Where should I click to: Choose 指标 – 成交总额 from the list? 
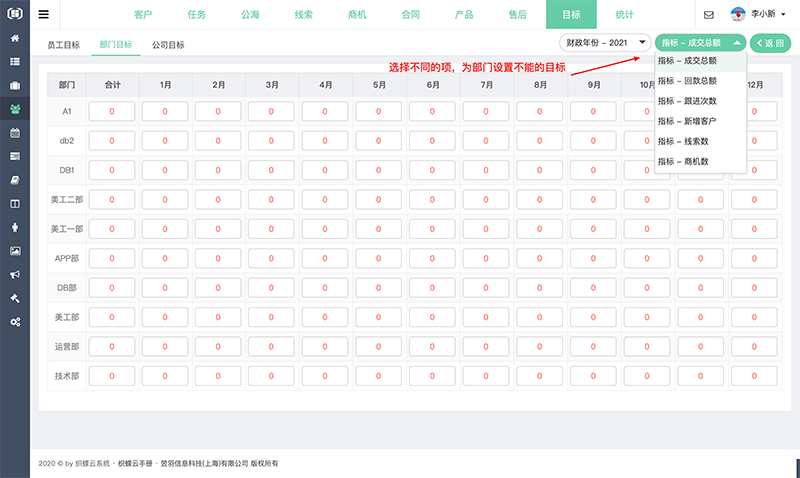tap(700, 61)
